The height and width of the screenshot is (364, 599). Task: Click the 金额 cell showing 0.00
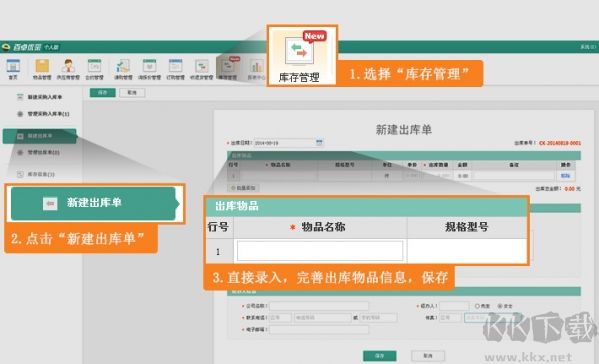point(463,176)
